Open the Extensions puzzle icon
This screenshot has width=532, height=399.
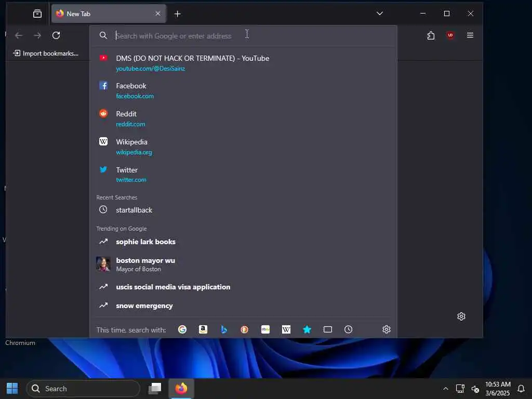[431, 35]
